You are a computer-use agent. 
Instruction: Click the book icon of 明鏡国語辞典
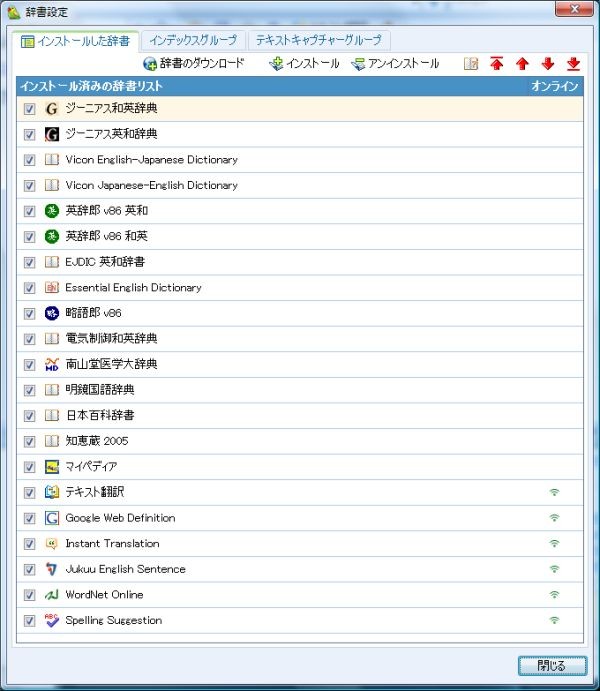tap(52, 390)
